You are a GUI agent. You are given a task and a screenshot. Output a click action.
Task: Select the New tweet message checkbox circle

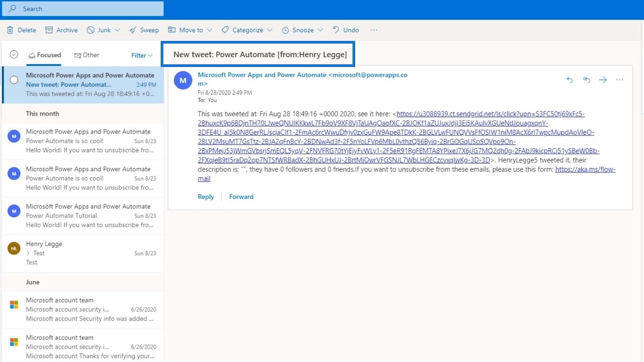click(x=14, y=80)
